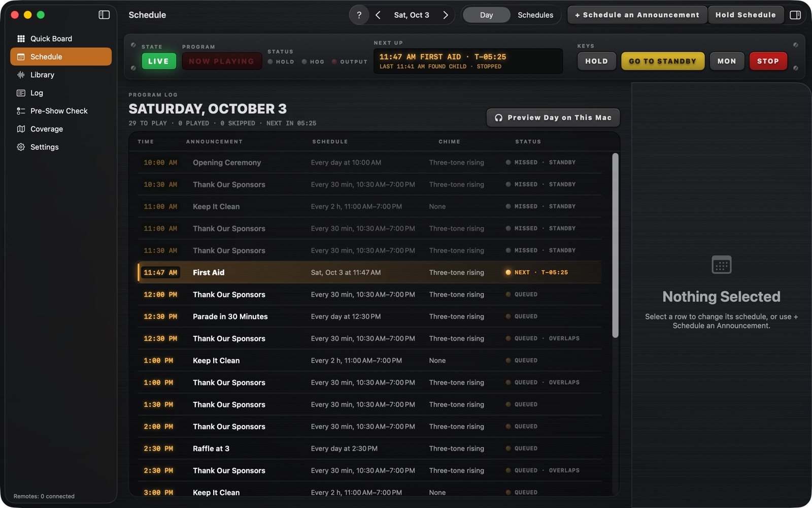Screen dimensions: 812x508
Task: Open Quick Board from sidebar
Action: [61, 39]
